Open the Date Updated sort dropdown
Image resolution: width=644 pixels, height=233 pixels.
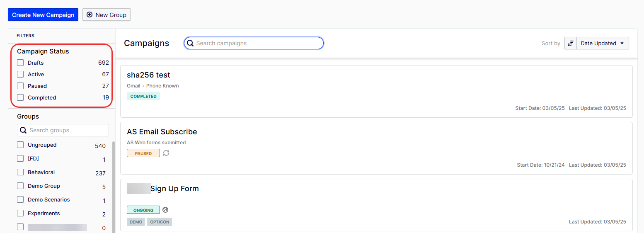pyautogui.click(x=603, y=44)
